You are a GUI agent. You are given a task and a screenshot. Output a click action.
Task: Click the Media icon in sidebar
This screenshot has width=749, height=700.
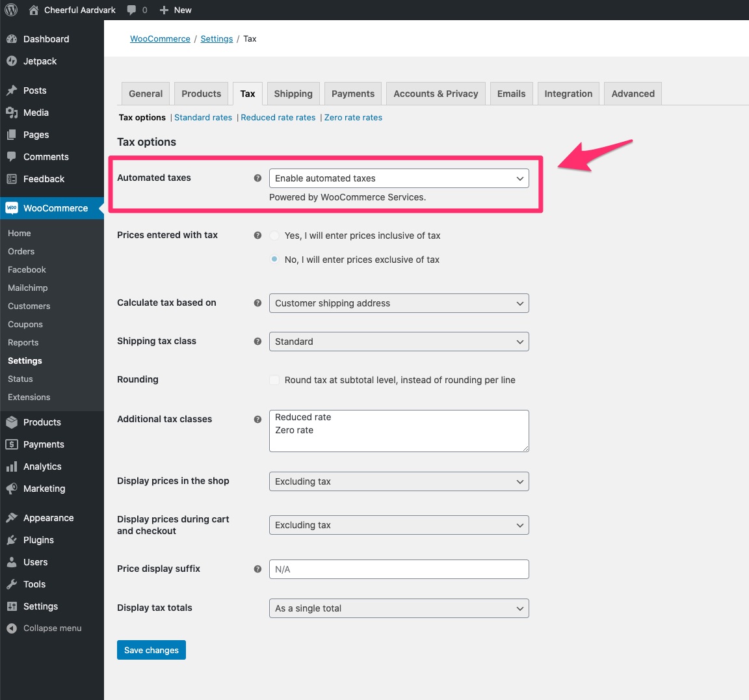(12, 113)
